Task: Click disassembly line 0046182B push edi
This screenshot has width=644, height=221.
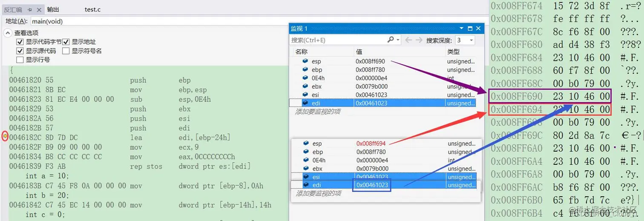Action: pos(100,128)
